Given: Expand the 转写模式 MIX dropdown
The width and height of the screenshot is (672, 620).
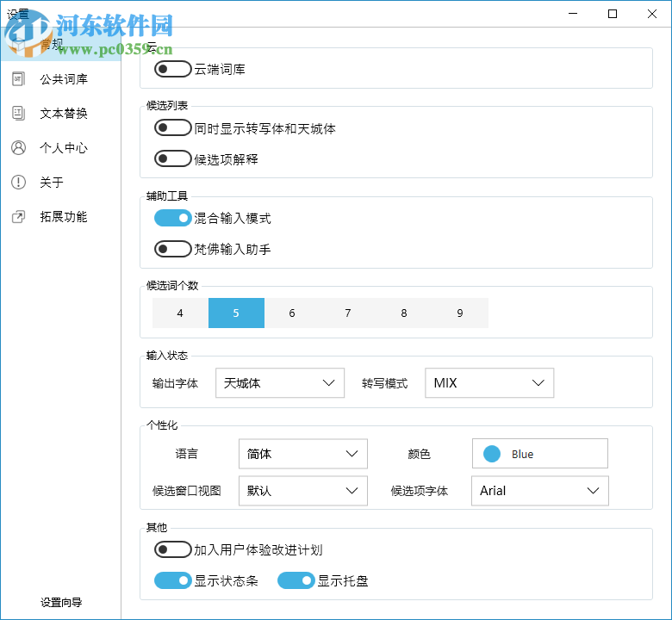Looking at the screenshot, I should [x=489, y=382].
